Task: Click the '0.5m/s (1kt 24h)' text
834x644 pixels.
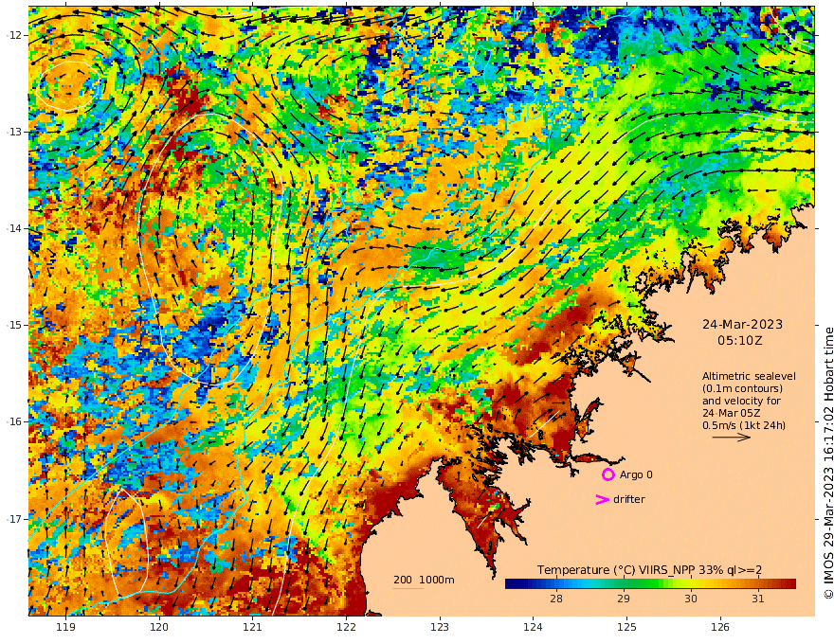Action: click(744, 425)
